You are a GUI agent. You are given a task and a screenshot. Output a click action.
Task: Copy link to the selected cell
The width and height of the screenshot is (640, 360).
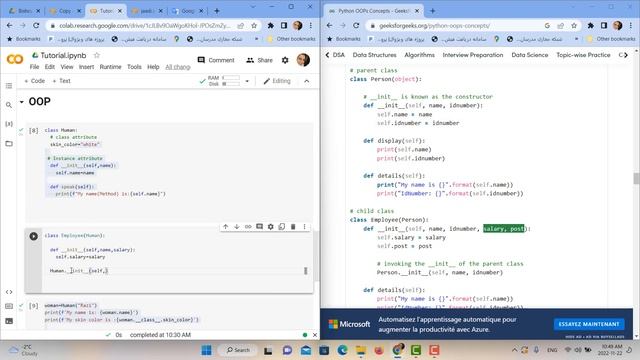(x=248, y=227)
